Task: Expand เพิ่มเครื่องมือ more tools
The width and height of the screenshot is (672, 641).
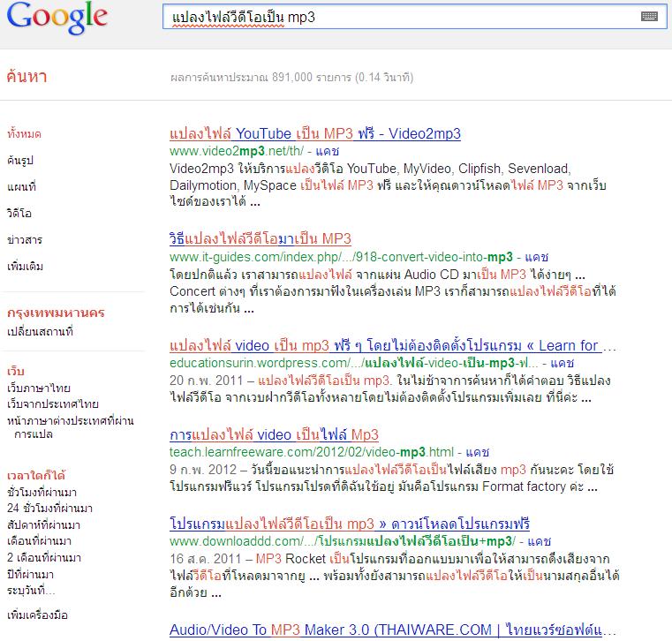Action: click(37, 615)
